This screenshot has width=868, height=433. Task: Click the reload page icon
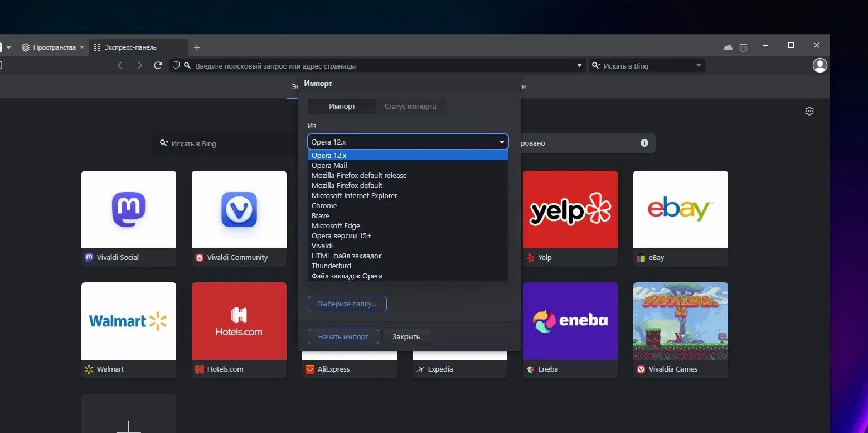158,65
